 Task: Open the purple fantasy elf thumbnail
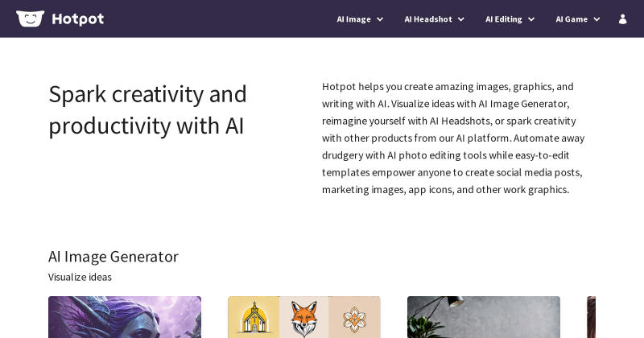pyautogui.click(x=125, y=317)
